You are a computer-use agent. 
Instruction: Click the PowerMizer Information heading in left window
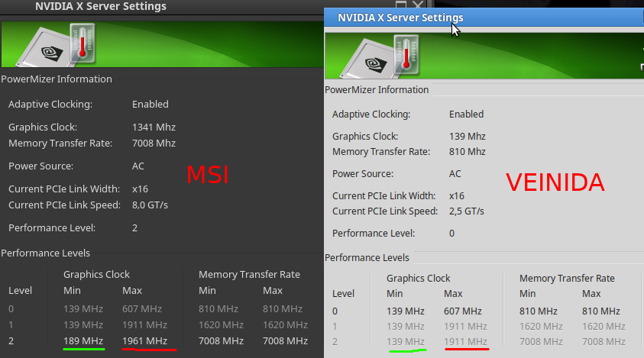pos(57,79)
